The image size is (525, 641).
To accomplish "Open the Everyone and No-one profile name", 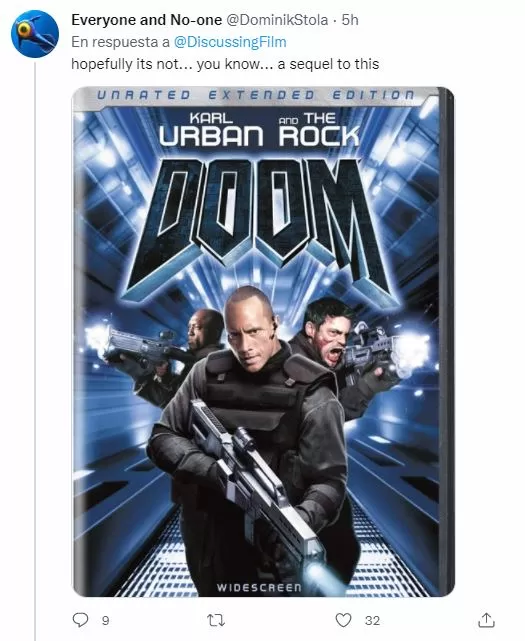I will coord(146,20).
